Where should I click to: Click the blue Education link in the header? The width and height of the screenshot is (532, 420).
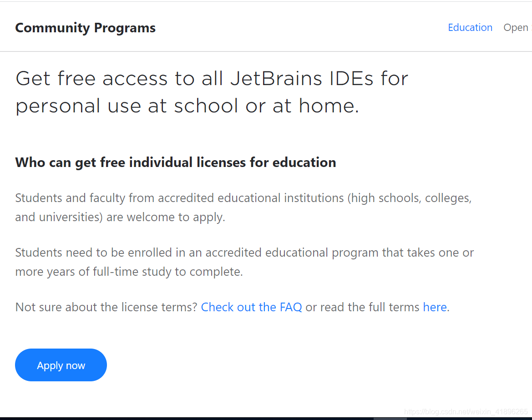(470, 27)
